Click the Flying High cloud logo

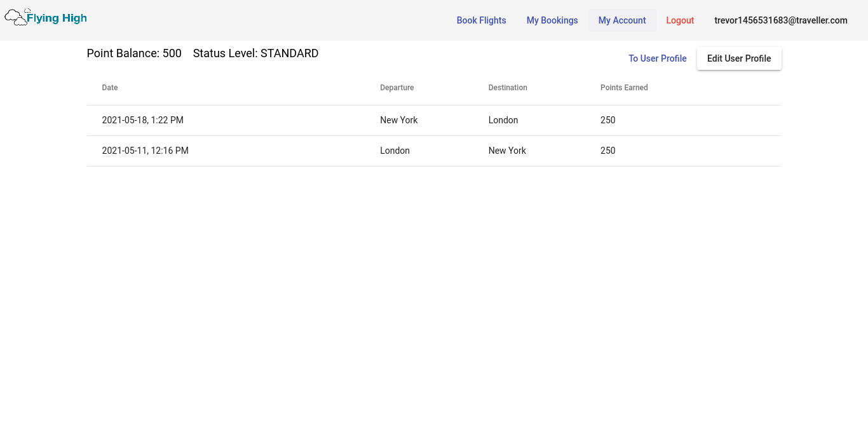click(x=46, y=17)
